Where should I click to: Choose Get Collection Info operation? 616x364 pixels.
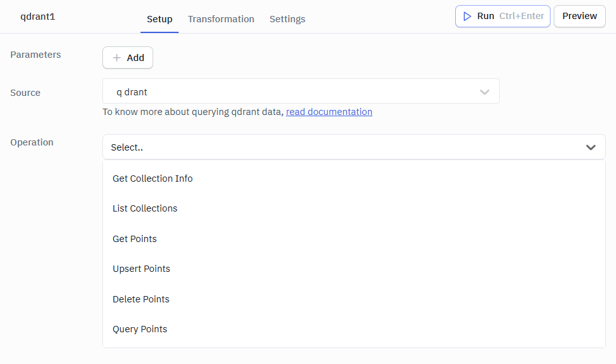[x=353, y=179]
